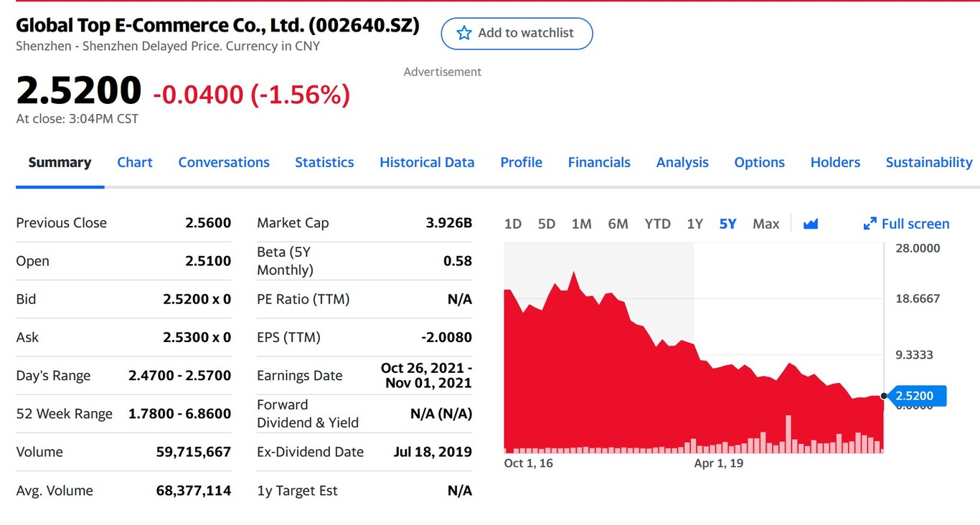Click the star icon in Add to watchlist

[x=464, y=33]
